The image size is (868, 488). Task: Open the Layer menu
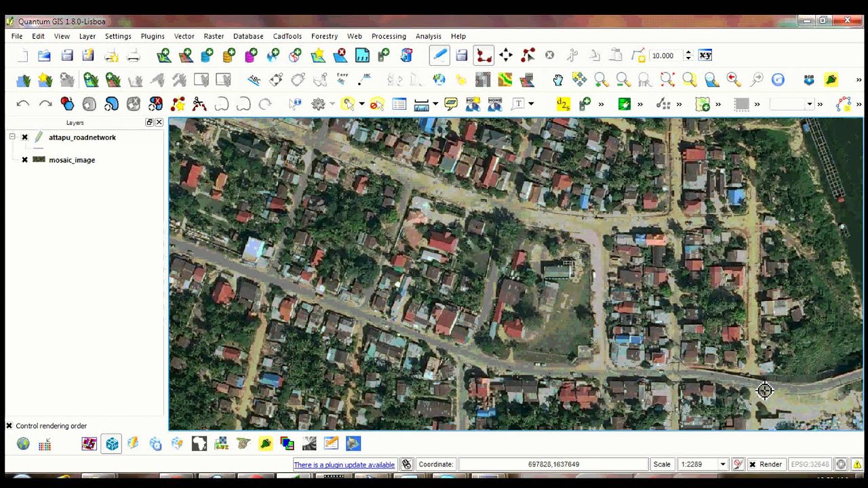click(87, 36)
